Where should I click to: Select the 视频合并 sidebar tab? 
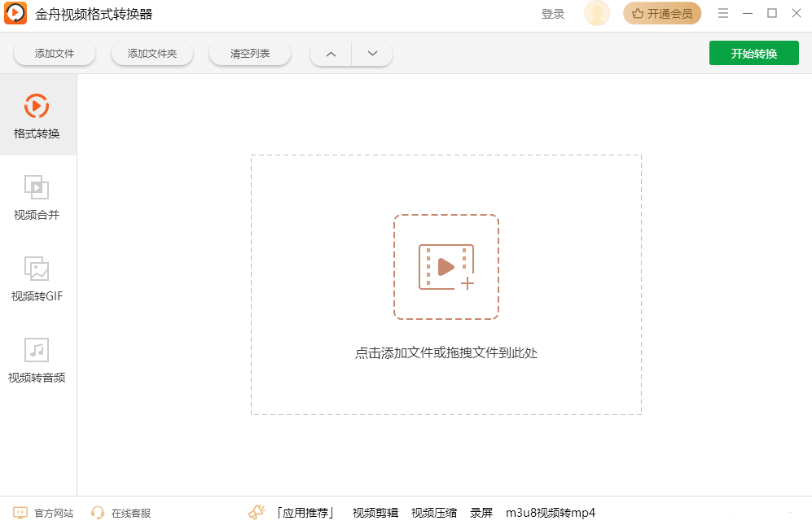click(37, 197)
